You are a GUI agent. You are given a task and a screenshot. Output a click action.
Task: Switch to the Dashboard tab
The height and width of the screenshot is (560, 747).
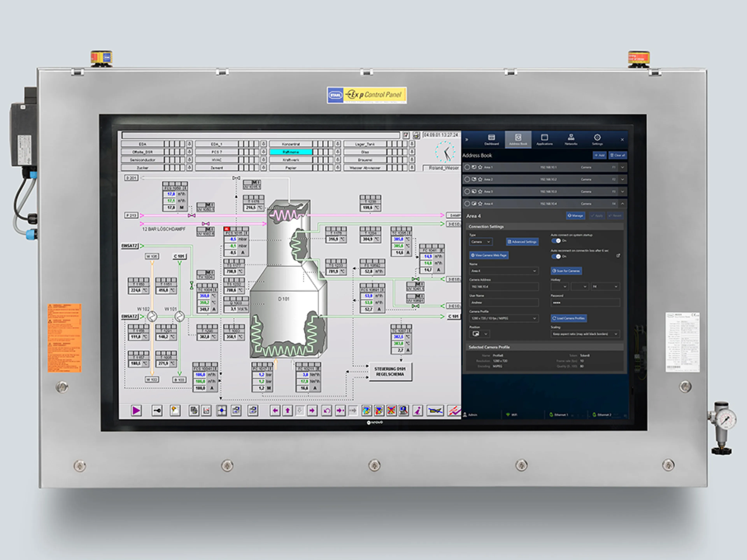coord(491,139)
